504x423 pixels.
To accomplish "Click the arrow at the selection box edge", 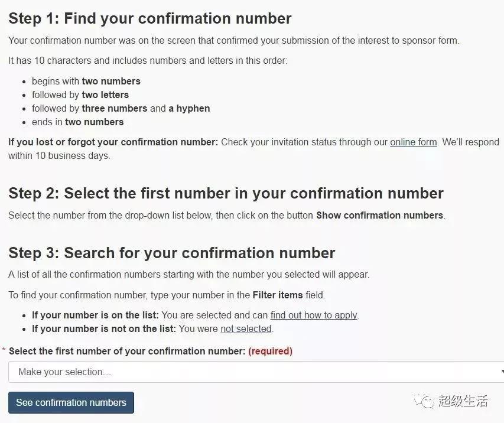I will [x=502, y=372].
